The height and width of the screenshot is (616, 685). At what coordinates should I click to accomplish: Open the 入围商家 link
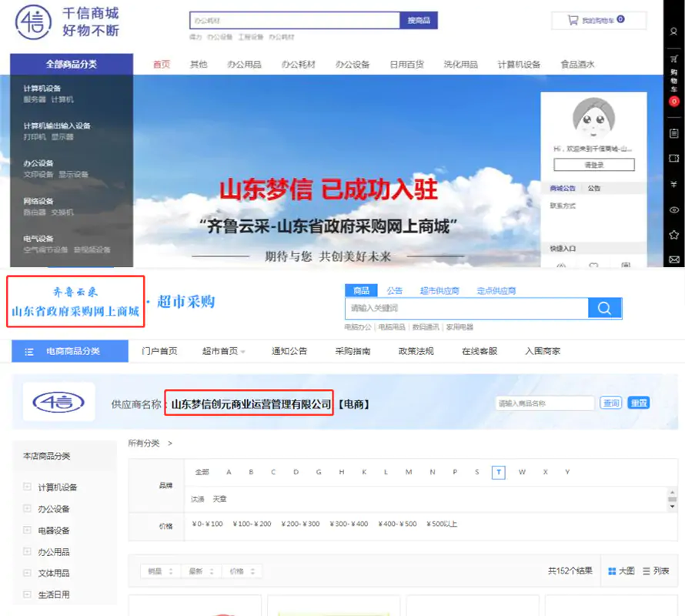543,351
